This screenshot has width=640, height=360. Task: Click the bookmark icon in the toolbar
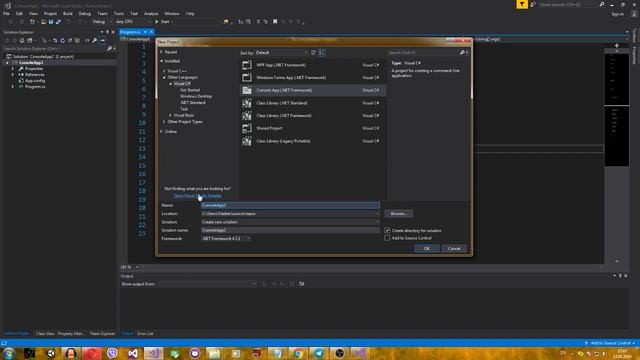pos(275,22)
